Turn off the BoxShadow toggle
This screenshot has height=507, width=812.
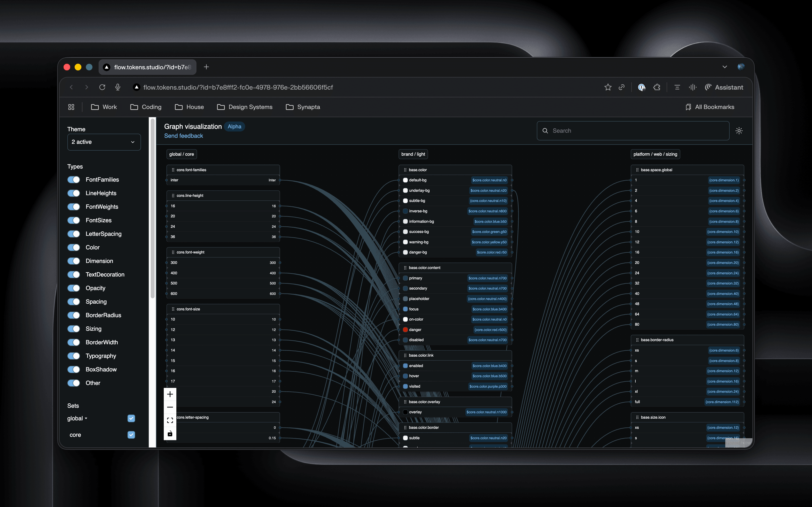tap(74, 369)
